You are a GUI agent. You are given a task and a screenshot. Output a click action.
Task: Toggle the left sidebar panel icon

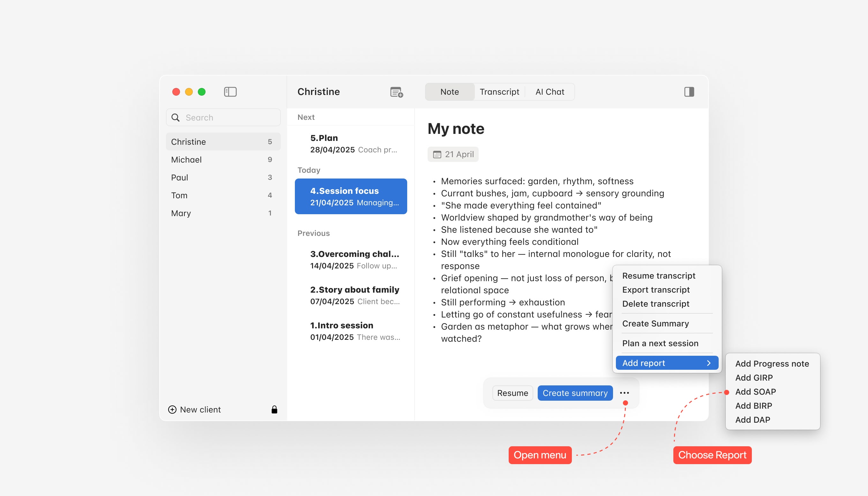[x=230, y=91]
